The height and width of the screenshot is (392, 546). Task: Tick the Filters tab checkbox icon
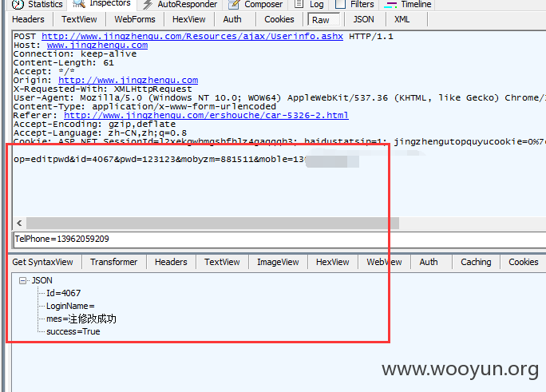pyautogui.click(x=340, y=4)
